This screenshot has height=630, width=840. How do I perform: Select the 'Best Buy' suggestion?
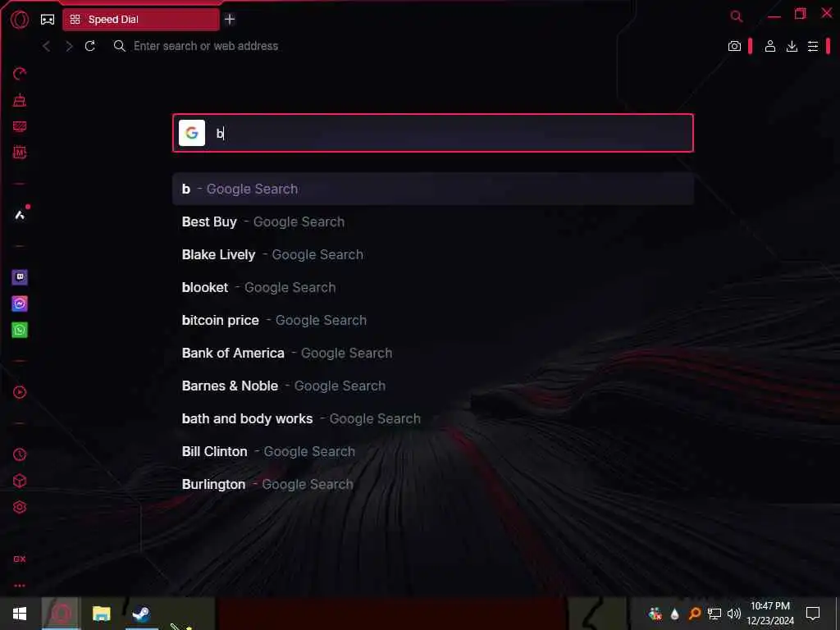click(433, 221)
